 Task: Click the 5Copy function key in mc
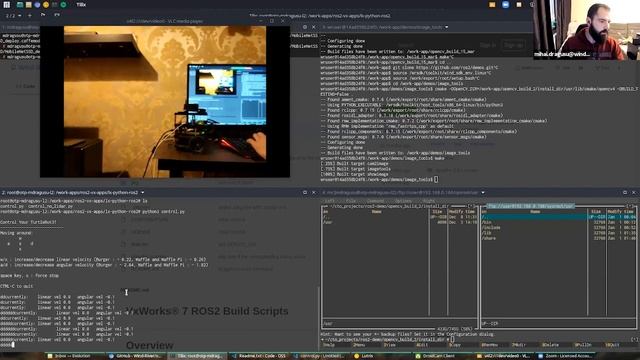tap(454, 345)
